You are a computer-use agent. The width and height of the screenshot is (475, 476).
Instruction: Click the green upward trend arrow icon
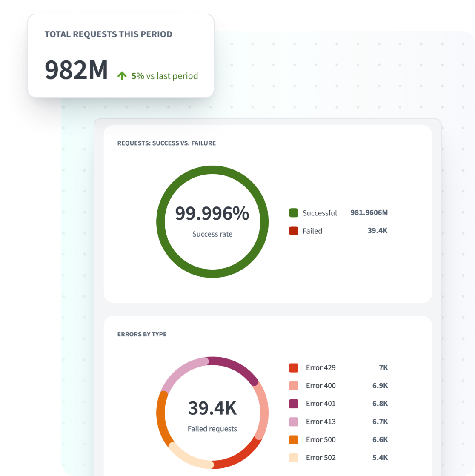[122, 76]
